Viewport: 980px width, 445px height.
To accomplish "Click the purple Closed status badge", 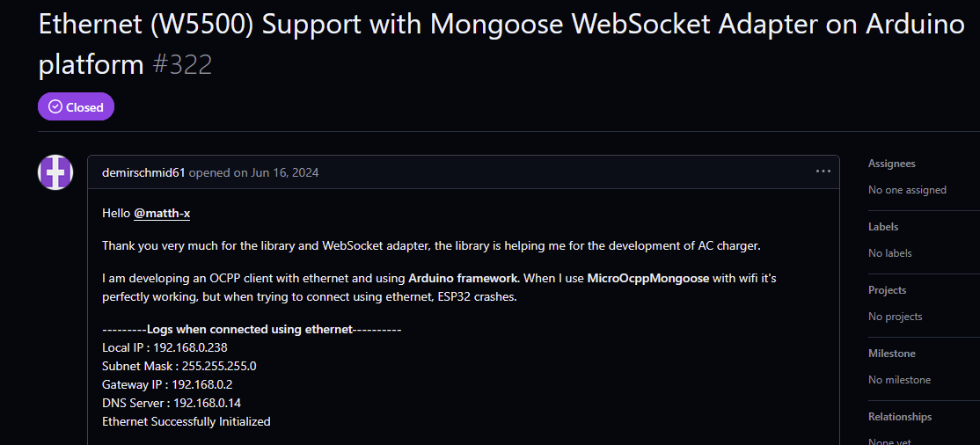I will (76, 106).
